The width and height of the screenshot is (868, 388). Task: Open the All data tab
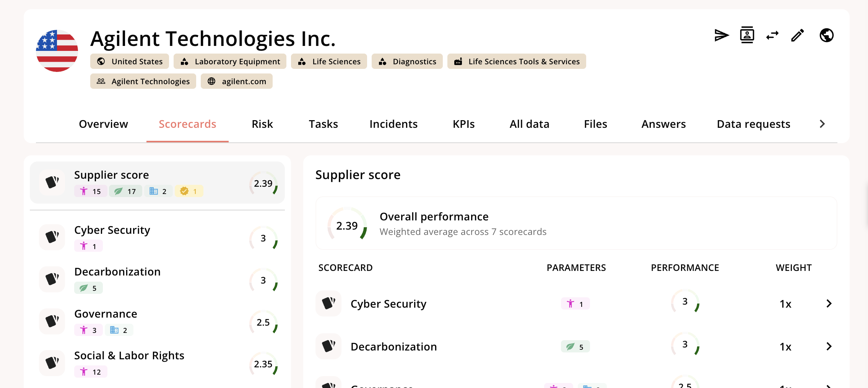pyautogui.click(x=529, y=124)
